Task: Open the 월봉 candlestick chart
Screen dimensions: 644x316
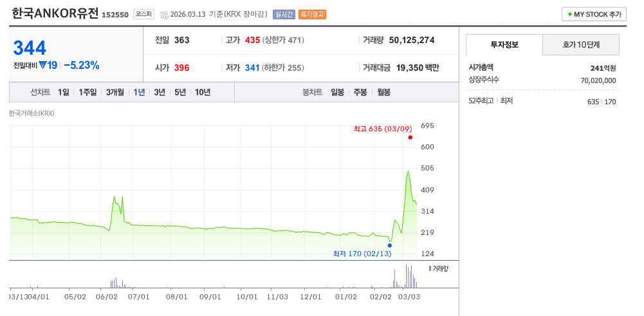Action: 383,92
